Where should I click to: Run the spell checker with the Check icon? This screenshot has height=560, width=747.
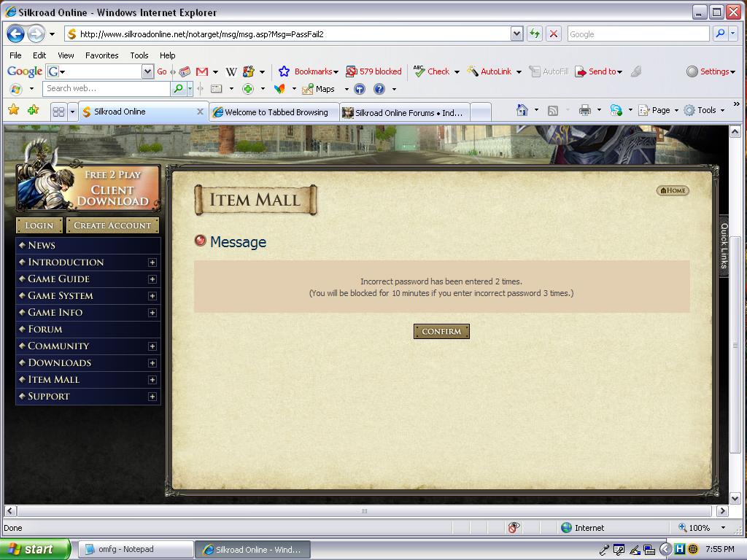436,71
